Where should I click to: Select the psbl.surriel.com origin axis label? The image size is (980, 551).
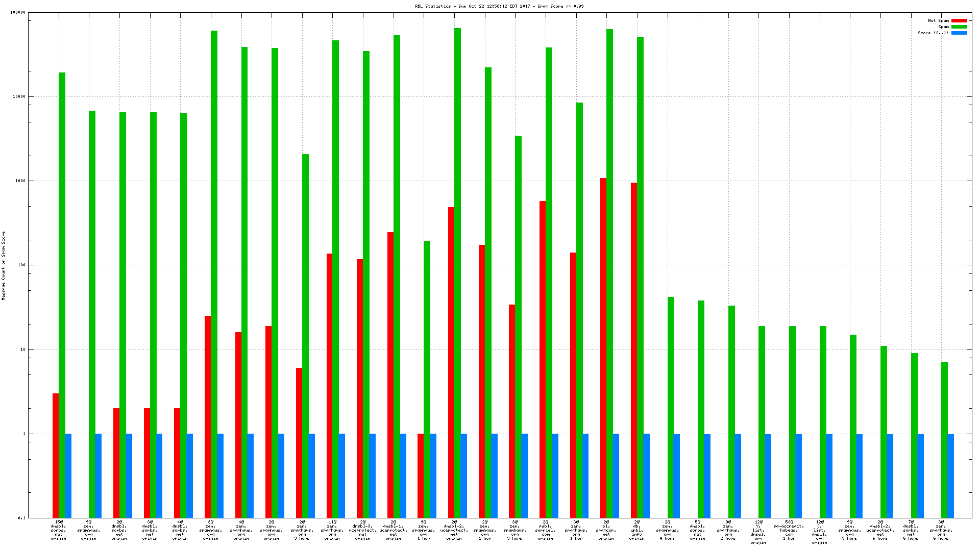545,530
